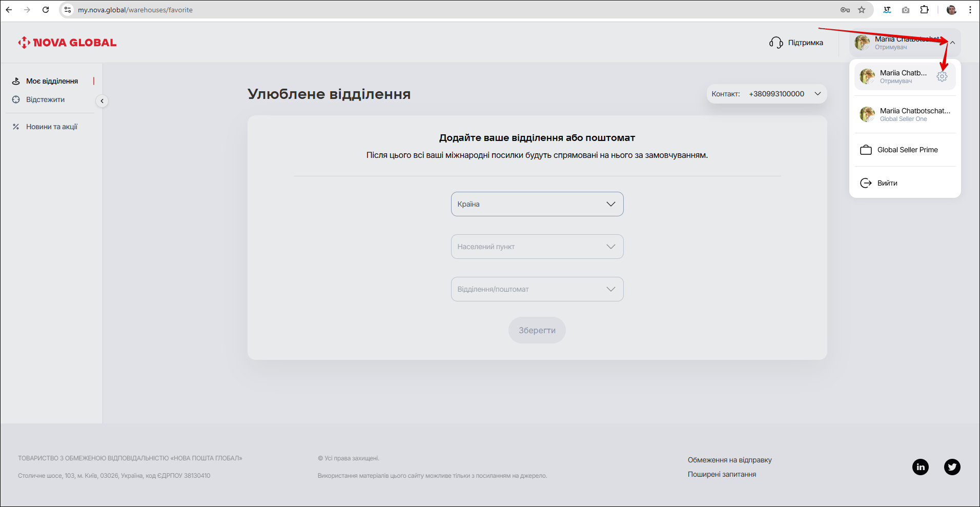Bookmark this page with the star icon
The image size is (980, 507).
point(862,10)
